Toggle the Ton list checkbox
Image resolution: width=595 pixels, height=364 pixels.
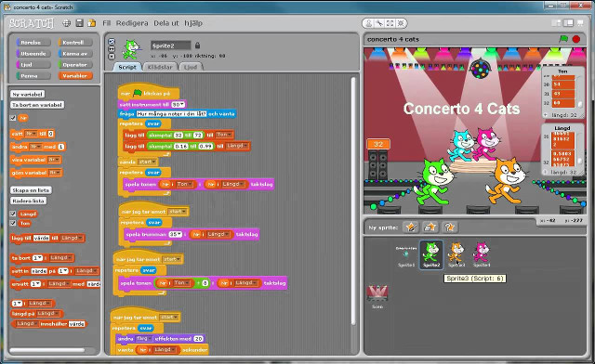coord(13,223)
